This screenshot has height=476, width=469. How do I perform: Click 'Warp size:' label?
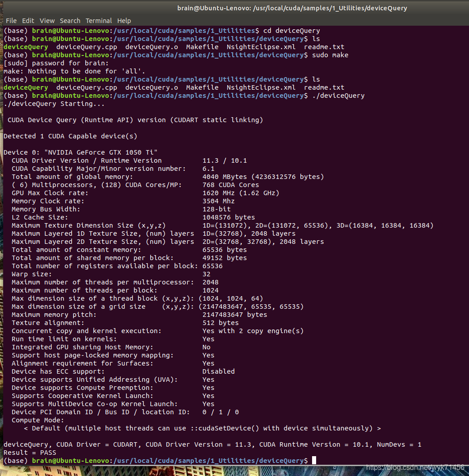click(32, 274)
